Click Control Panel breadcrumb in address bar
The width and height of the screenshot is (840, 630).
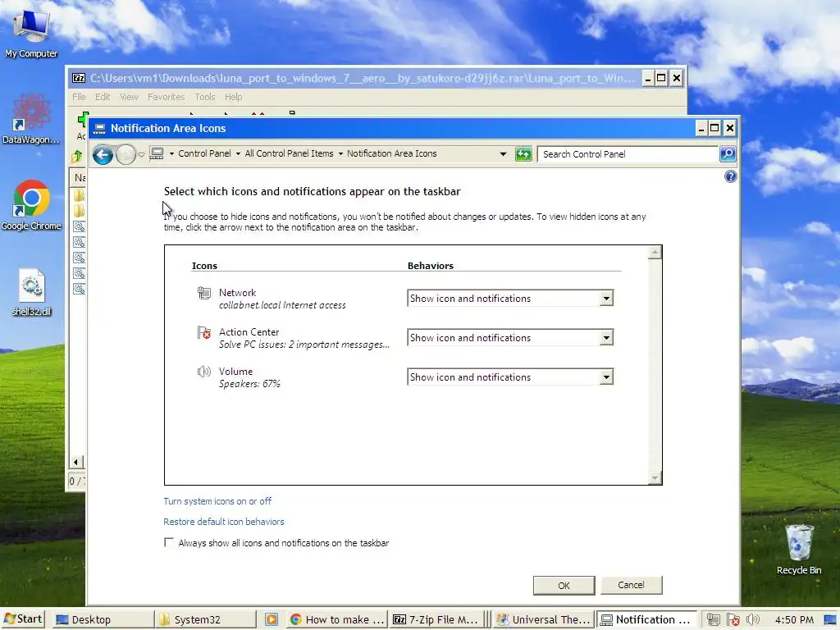(204, 153)
